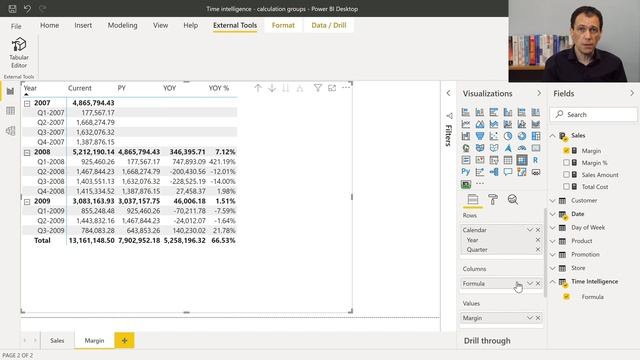Choose the Line chart visual
This screenshot has width=640, height=360.
pyautogui.click(x=466, y=124)
